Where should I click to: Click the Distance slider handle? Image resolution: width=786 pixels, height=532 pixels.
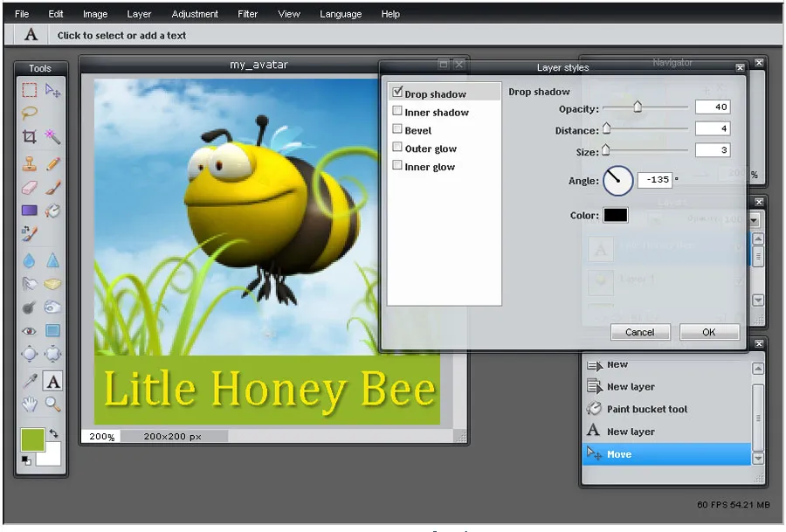607,128
